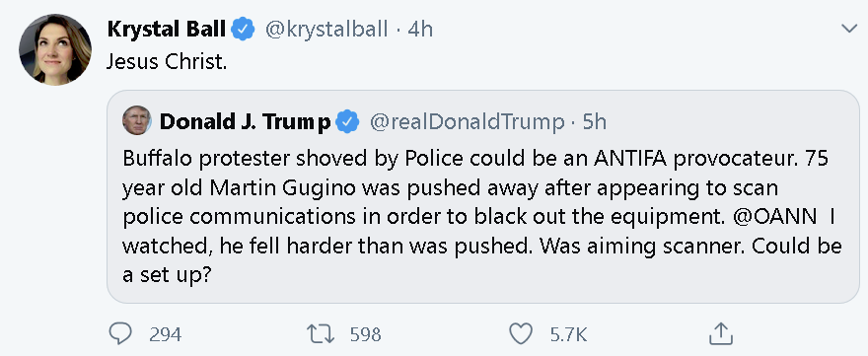
Task: Visit the @krystalball handle
Action: point(326,29)
